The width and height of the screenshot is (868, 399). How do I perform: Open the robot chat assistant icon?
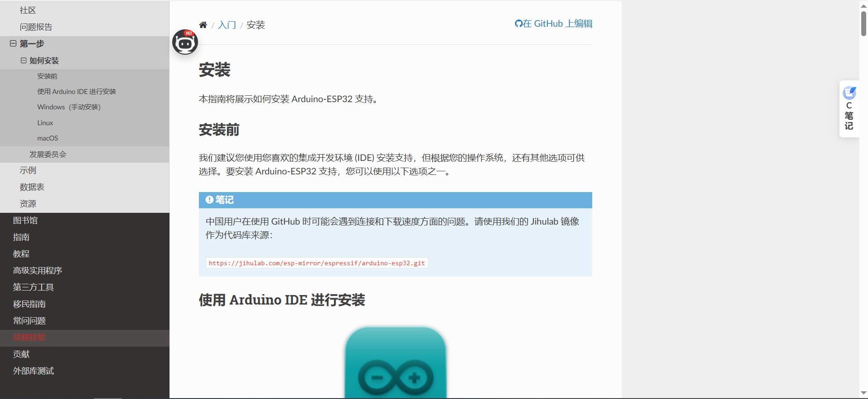[x=185, y=42]
